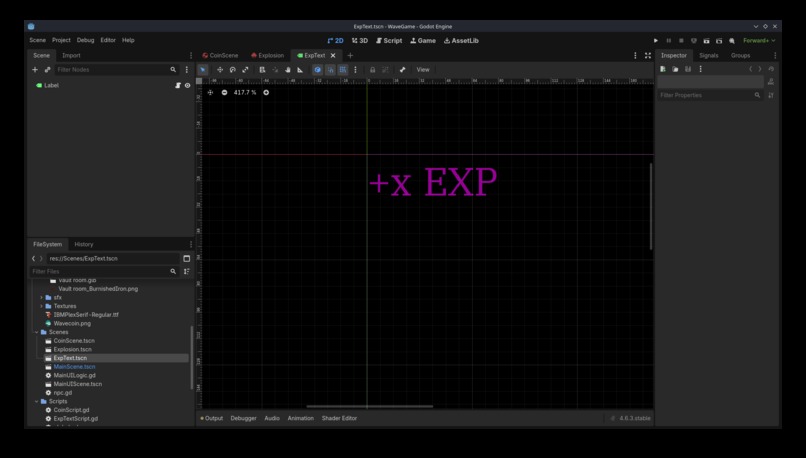Open snapping options three-dot menu
The width and height of the screenshot is (806, 458).
[355, 69]
